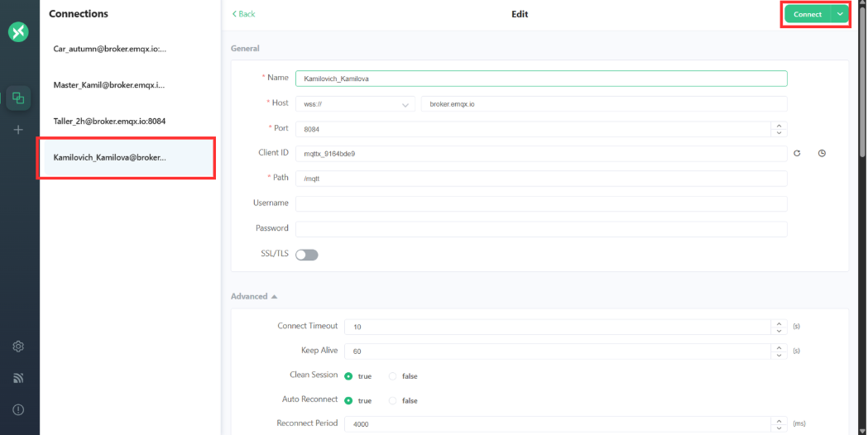
Task: Click the plus new connection icon
Action: (18, 130)
